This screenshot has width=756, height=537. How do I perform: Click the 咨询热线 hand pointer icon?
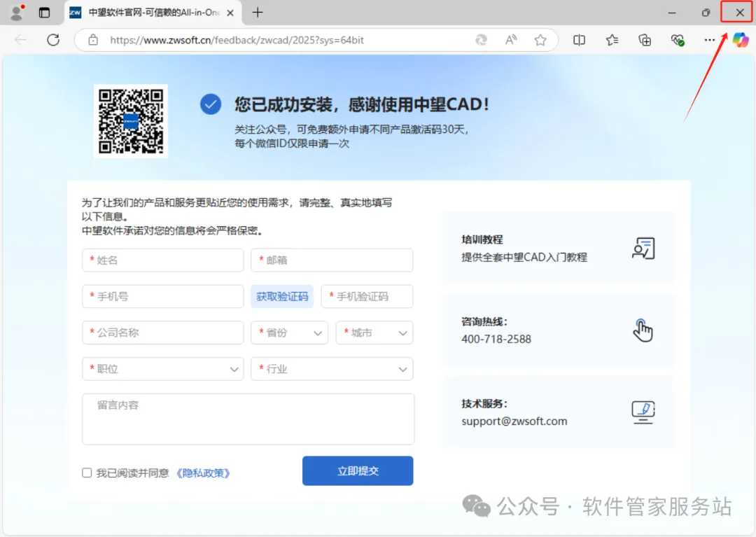click(643, 330)
